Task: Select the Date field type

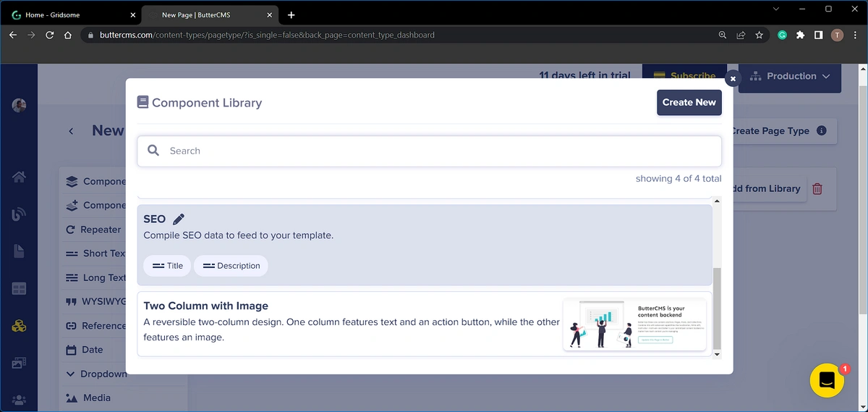Action: click(x=85, y=349)
